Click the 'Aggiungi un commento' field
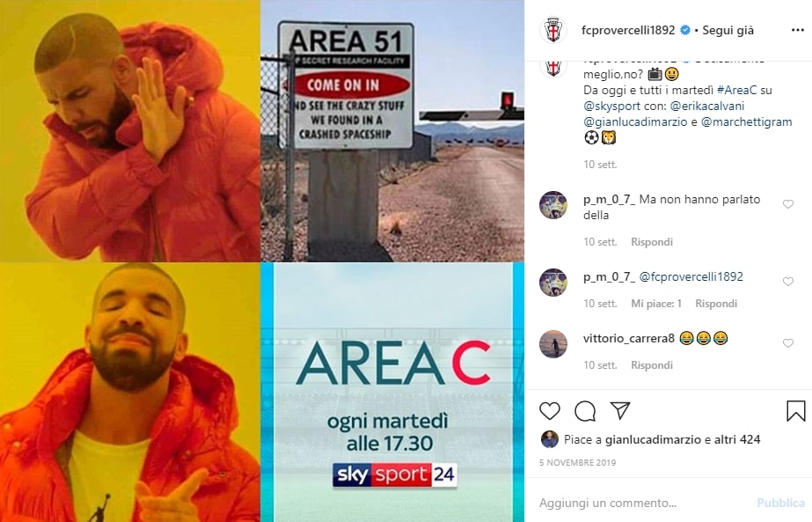812x522 pixels. (x=642, y=503)
